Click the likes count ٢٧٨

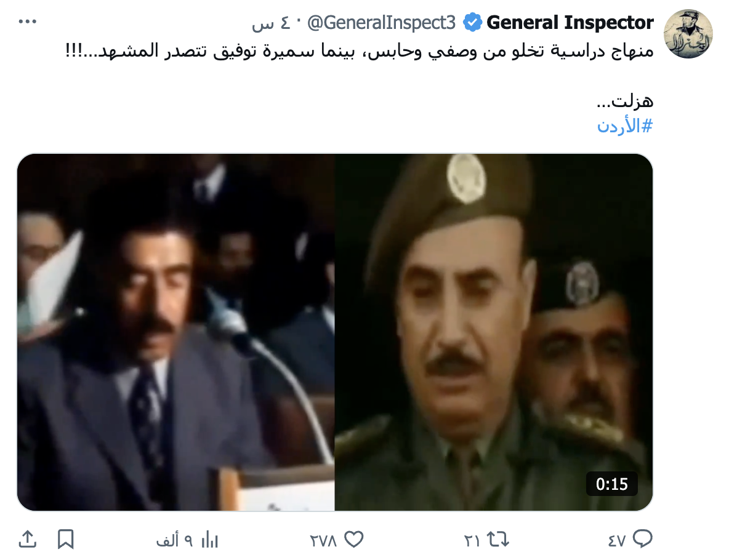point(323,540)
